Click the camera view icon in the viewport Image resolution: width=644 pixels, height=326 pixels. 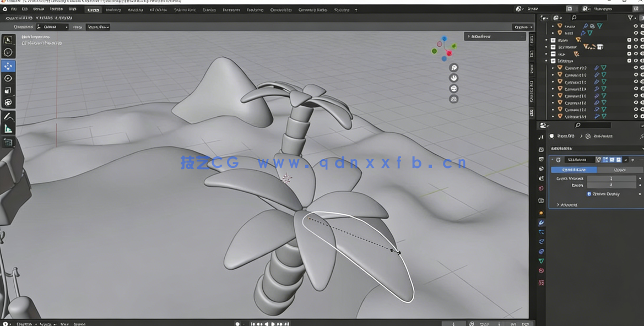(454, 88)
